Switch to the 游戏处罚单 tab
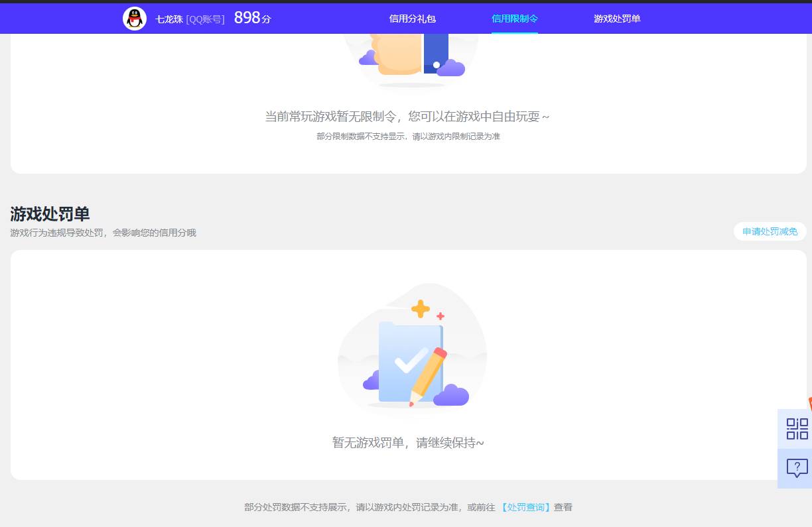The height and width of the screenshot is (527, 812). pyautogui.click(x=616, y=19)
